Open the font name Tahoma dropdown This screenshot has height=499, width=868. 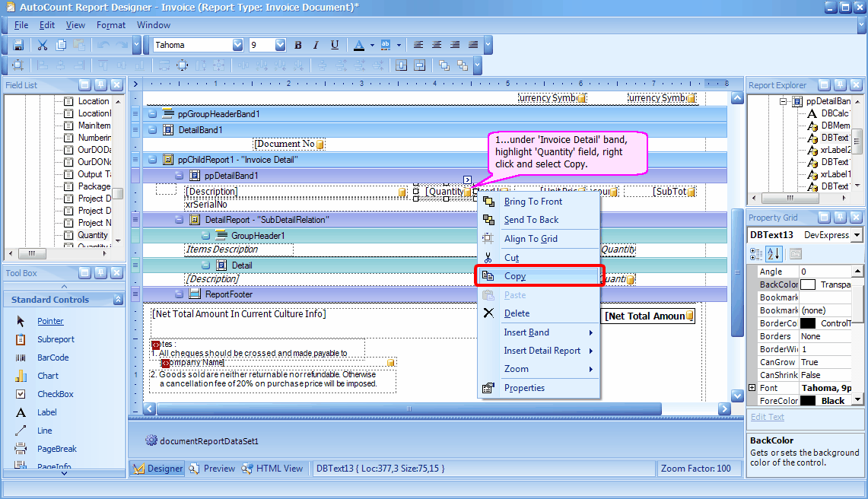click(237, 45)
